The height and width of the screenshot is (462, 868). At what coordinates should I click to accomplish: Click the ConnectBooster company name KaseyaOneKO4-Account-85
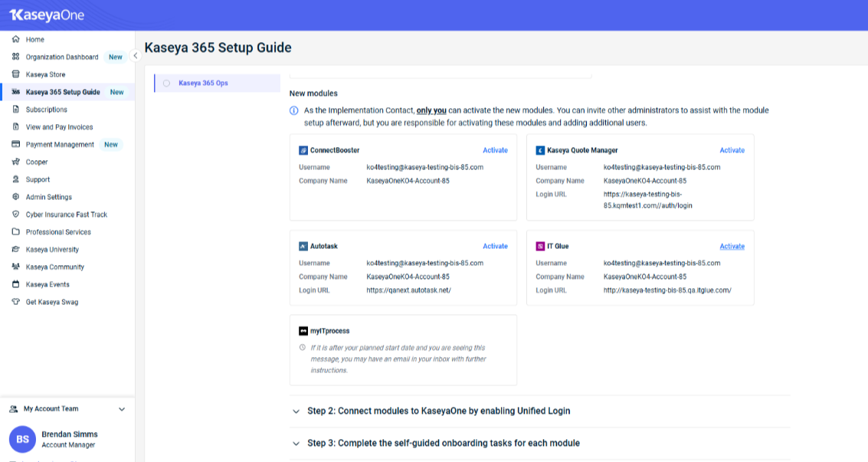click(408, 181)
